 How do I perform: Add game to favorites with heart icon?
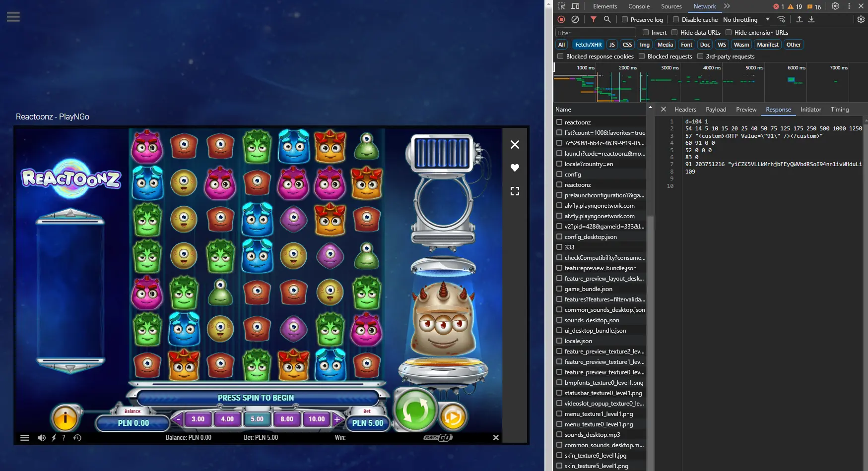pyautogui.click(x=515, y=168)
